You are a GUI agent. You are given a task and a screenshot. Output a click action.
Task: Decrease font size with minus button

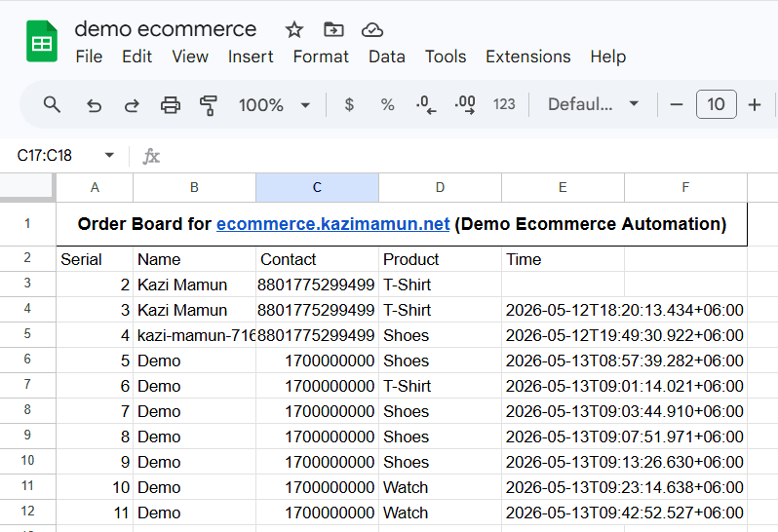(x=677, y=104)
